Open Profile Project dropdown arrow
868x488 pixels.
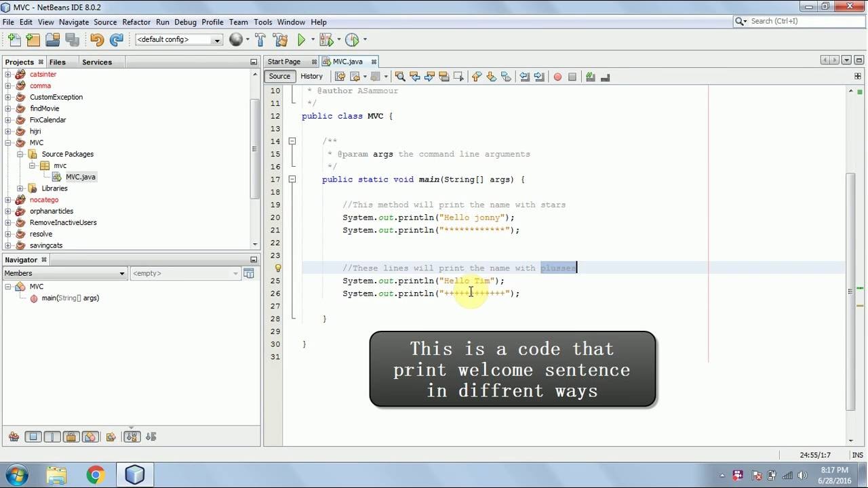364,40
